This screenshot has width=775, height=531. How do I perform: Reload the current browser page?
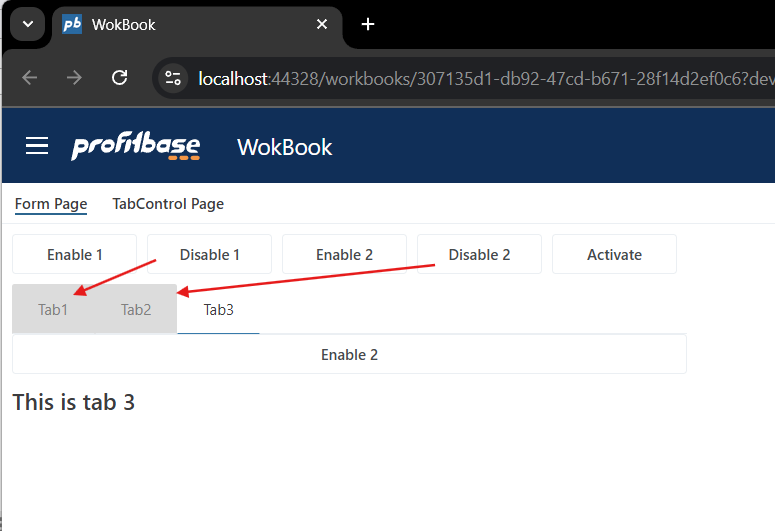pos(119,78)
